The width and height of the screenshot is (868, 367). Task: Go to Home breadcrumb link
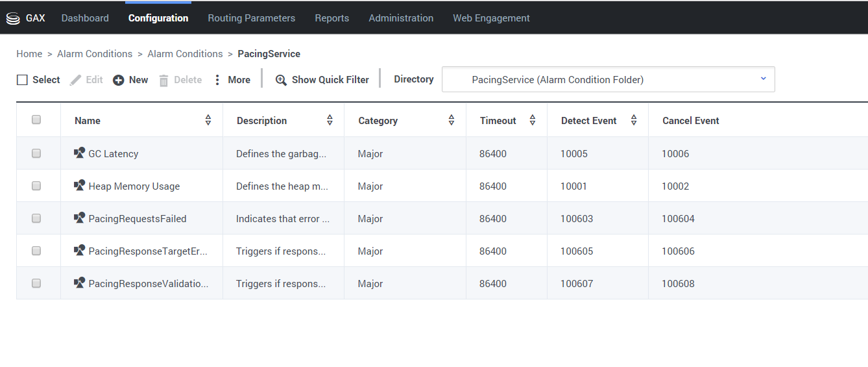(x=29, y=54)
